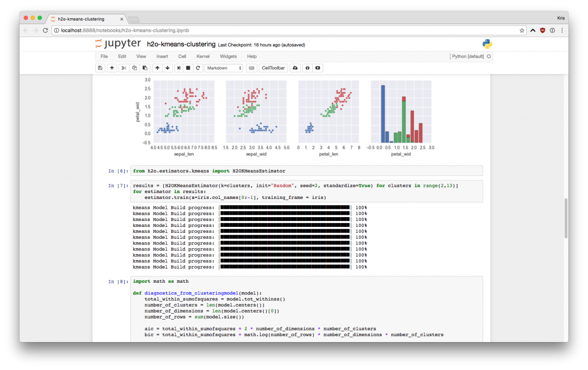Click the petal_wid histogram plot
The height and width of the screenshot is (370, 588).
[x=401, y=111]
